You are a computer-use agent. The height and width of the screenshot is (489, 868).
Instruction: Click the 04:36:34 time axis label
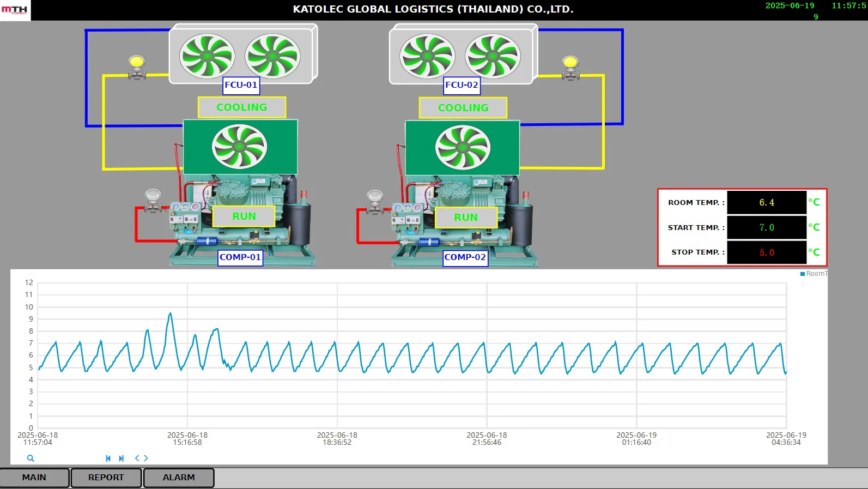click(x=786, y=439)
